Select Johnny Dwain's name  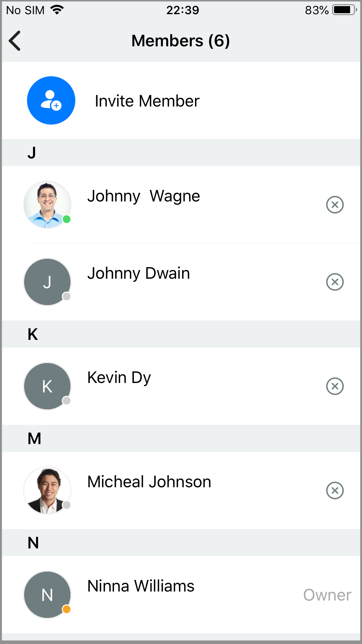coord(138,273)
